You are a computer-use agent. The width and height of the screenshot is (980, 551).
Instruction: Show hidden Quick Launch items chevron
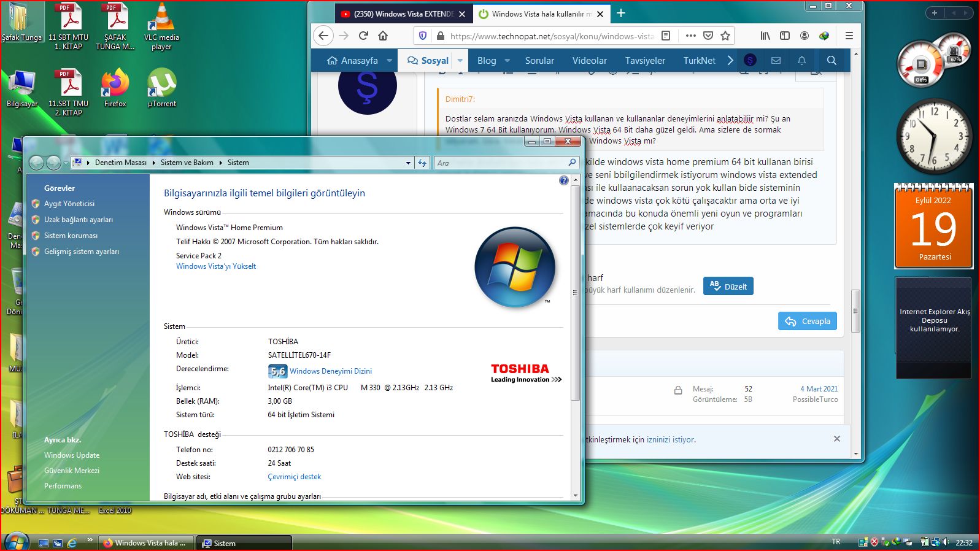coord(90,540)
